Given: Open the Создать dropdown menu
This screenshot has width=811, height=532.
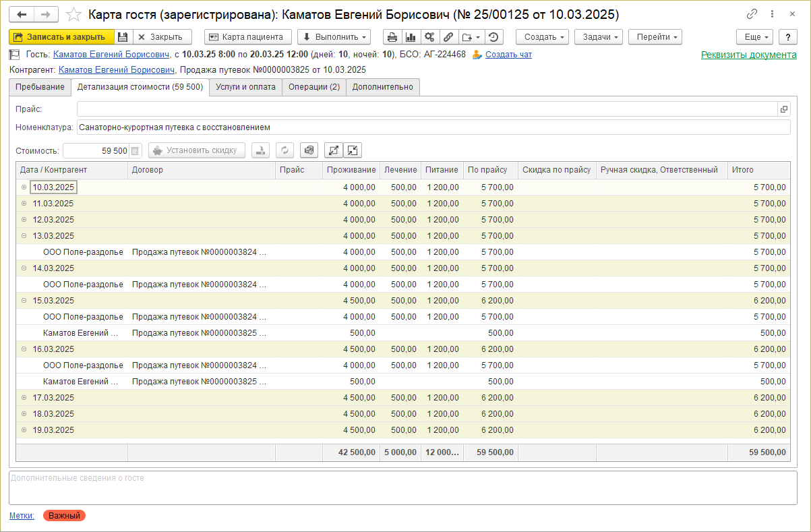Looking at the screenshot, I should pyautogui.click(x=542, y=37).
